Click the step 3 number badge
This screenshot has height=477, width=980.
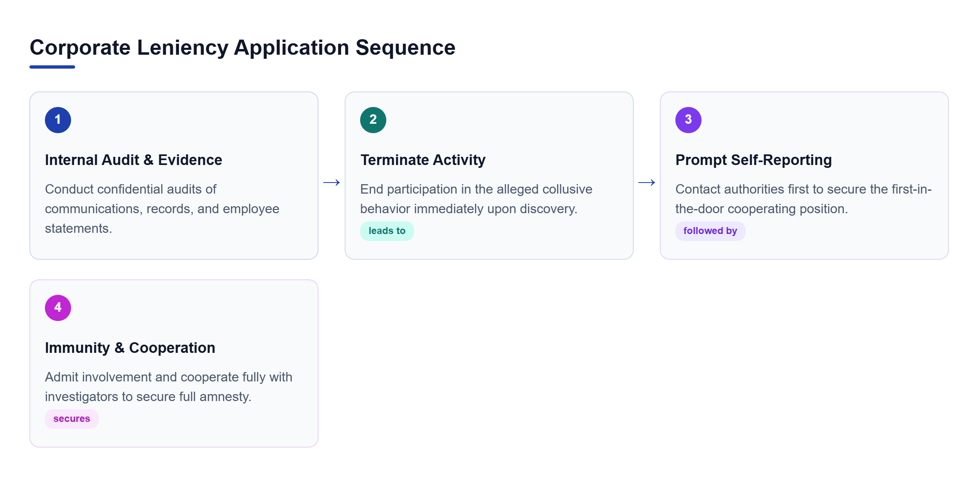tap(688, 120)
